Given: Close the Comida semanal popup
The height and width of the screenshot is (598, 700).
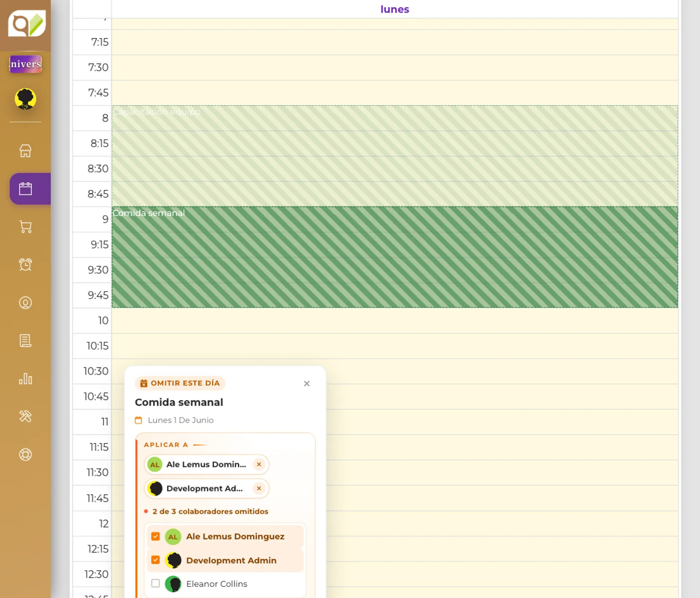Looking at the screenshot, I should point(307,383).
